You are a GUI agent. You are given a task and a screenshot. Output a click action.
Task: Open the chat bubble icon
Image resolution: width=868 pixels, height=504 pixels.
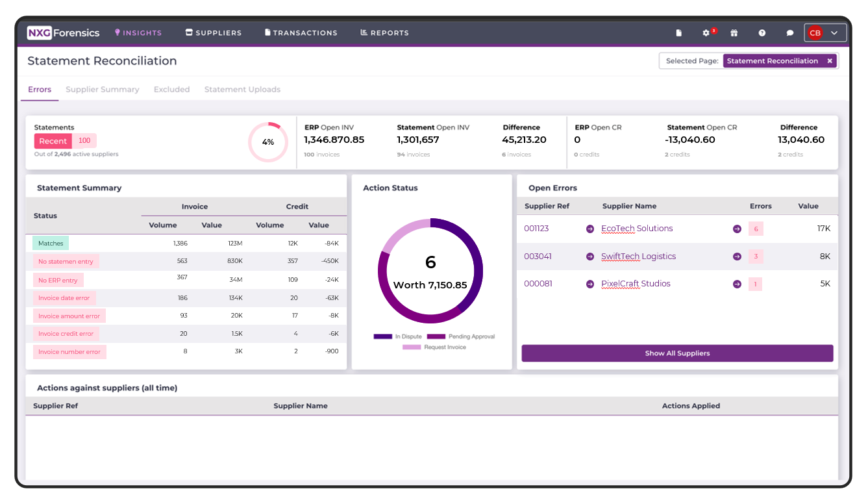coord(790,32)
